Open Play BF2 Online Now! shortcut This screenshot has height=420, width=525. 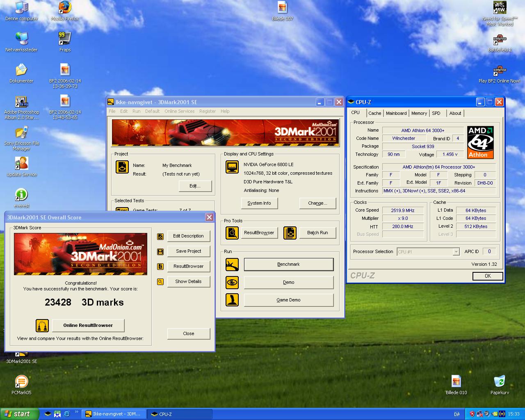[x=500, y=73]
